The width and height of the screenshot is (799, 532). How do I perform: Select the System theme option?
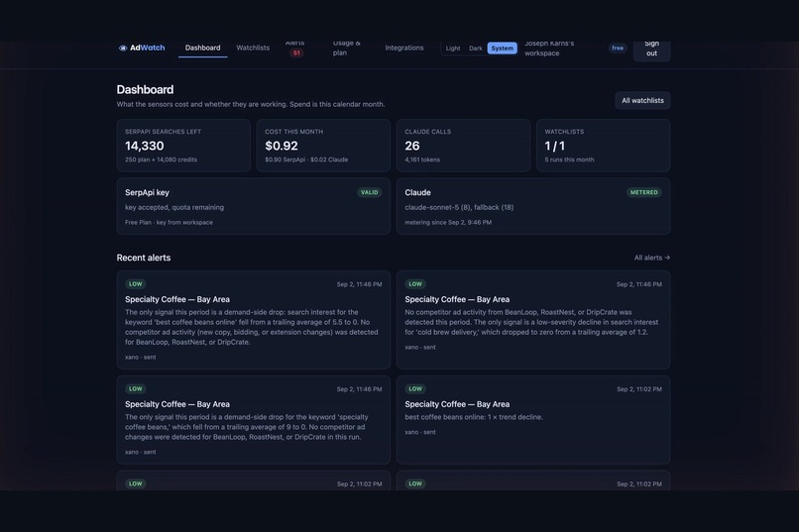click(502, 49)
